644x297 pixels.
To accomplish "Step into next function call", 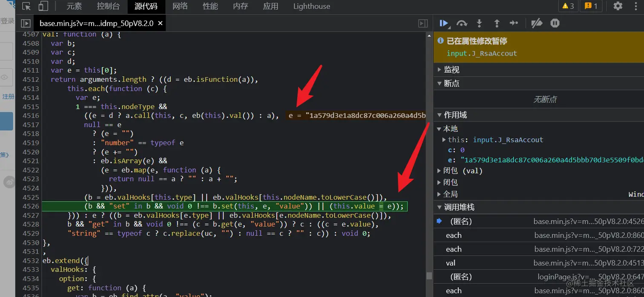I will (x=479, y=23).
